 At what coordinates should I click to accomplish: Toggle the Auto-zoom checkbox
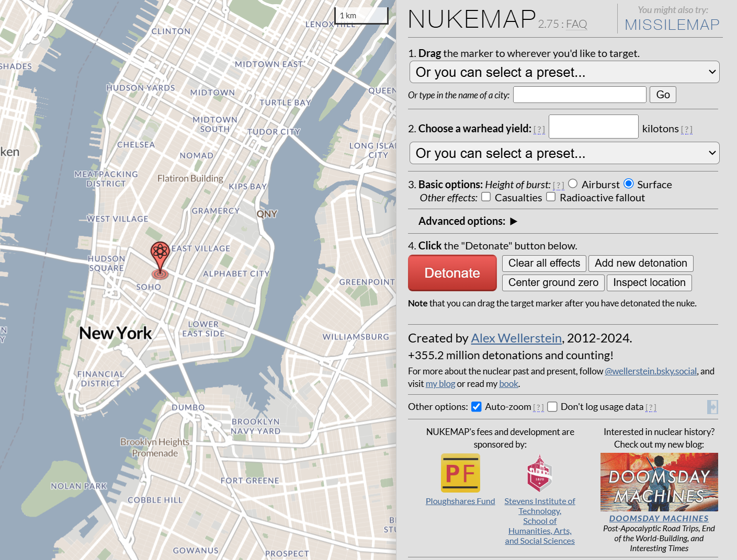(x=476, y=407)
